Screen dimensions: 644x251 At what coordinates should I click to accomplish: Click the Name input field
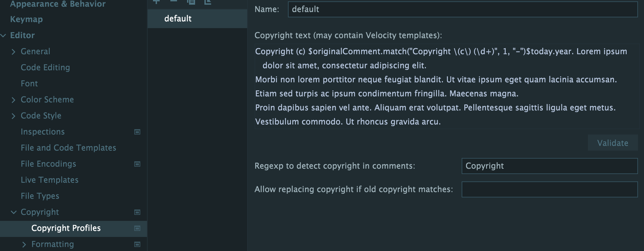pyautogui.click(x=462, y=9)
